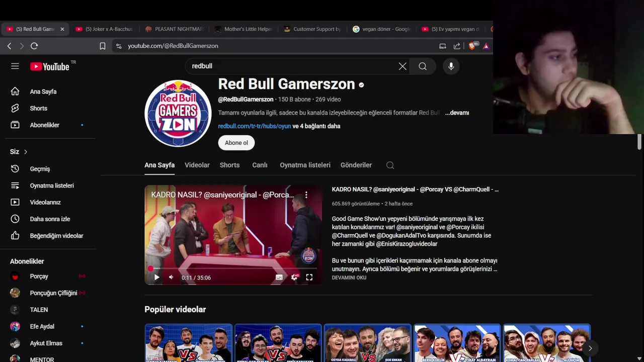Click the browser URL address field

click(277, 46)
